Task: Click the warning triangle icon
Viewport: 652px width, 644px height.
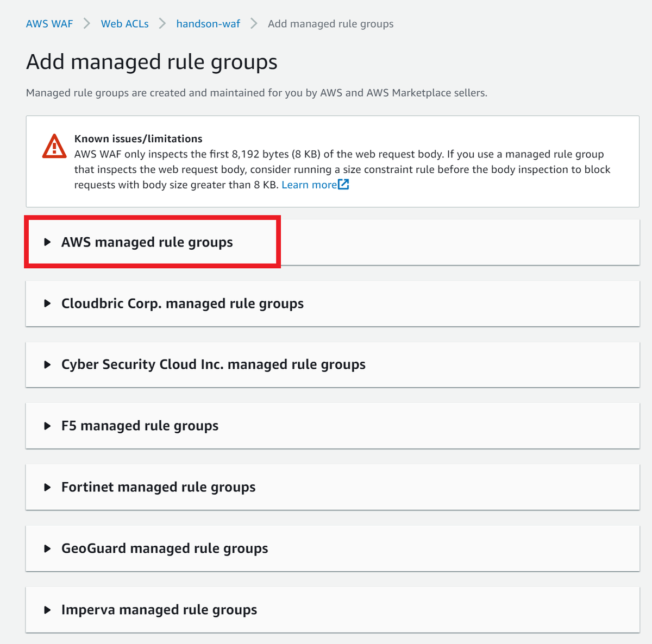Action: coord(54,146)
